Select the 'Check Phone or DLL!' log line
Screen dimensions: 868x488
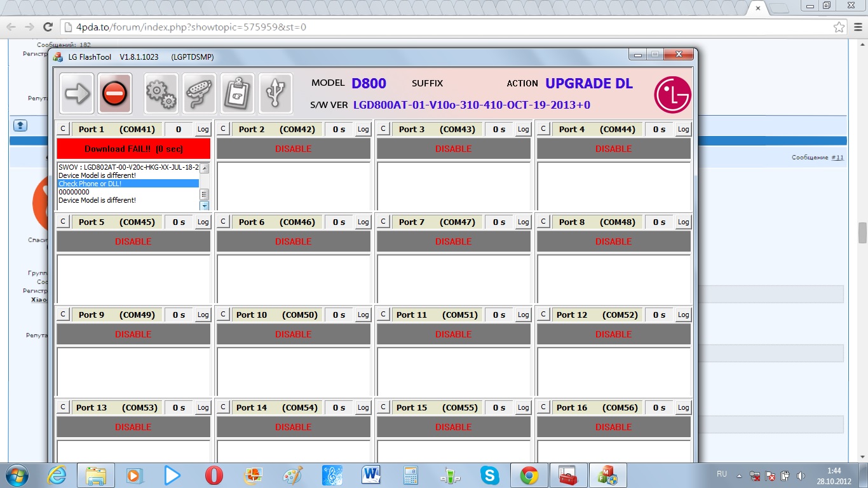click(128, 184)
